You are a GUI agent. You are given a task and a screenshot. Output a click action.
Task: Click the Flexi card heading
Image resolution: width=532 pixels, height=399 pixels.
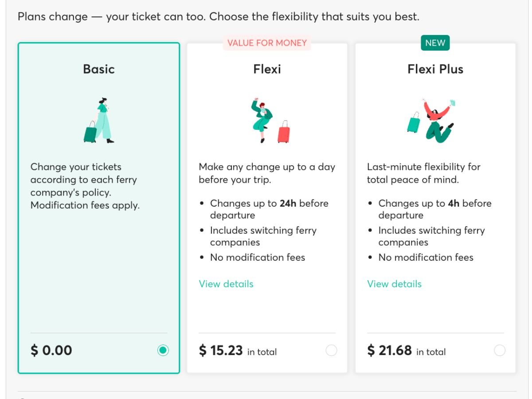[x=267, y=69]
